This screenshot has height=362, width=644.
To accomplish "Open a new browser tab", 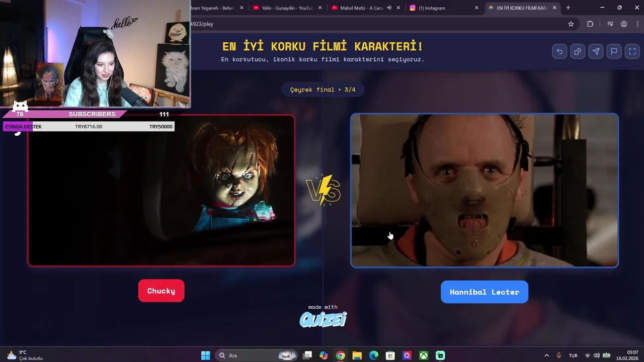I will (x=568, y=8).
